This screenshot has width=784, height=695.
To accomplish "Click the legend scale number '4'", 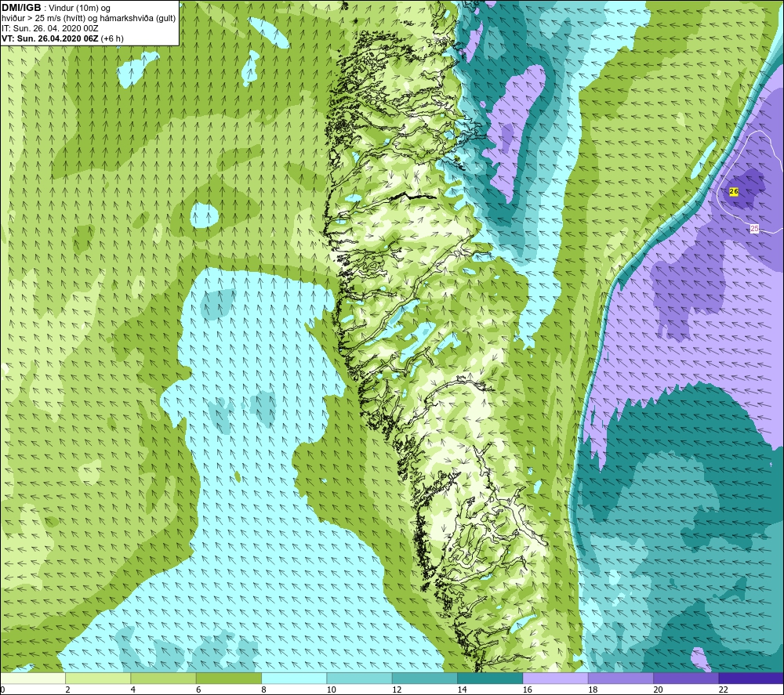I will [x=133, y=690].
